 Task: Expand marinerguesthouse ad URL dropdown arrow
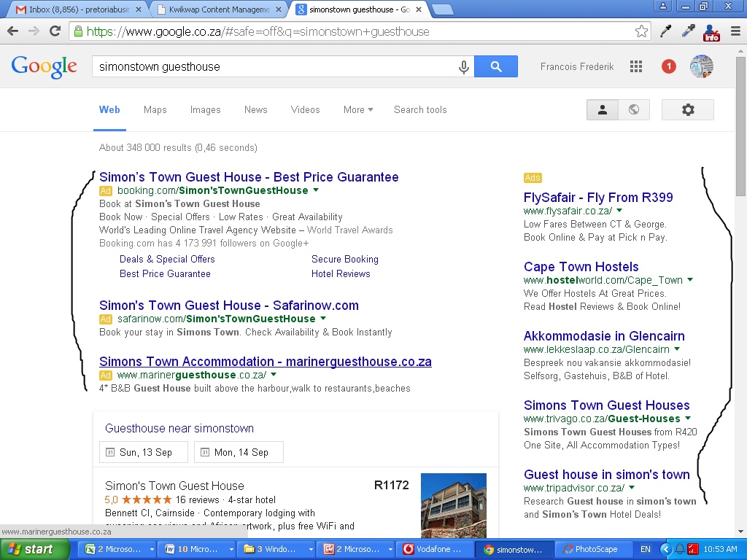[x=274, y=375]
